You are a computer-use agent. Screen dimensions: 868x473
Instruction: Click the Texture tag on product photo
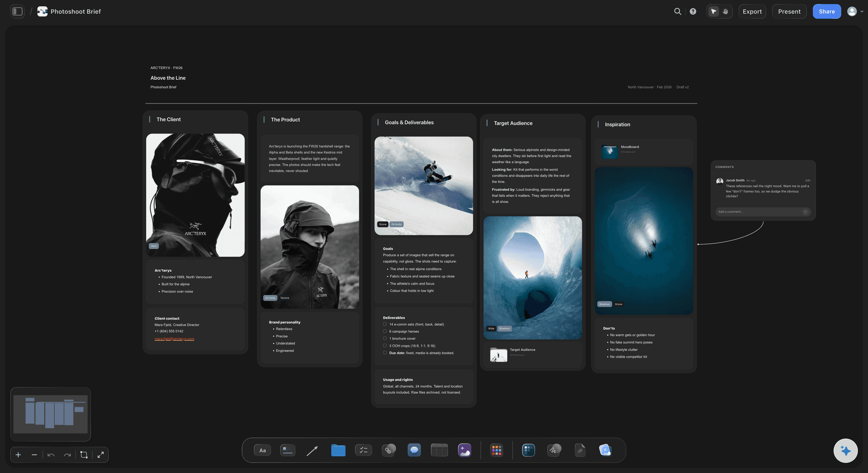pos(285,298)
